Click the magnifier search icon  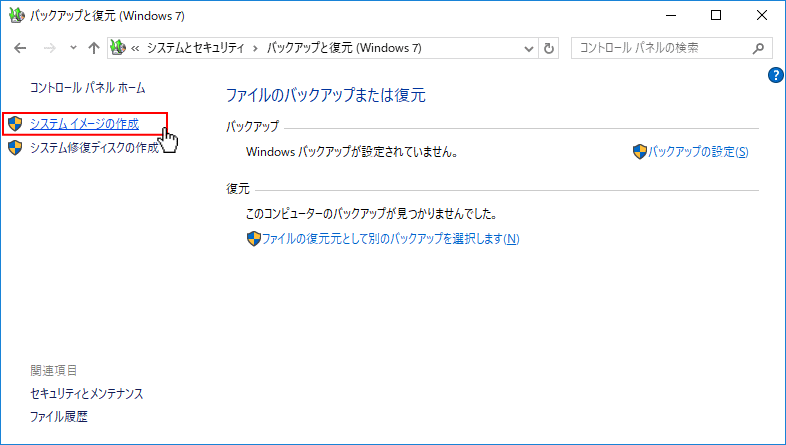click(758, 48)
